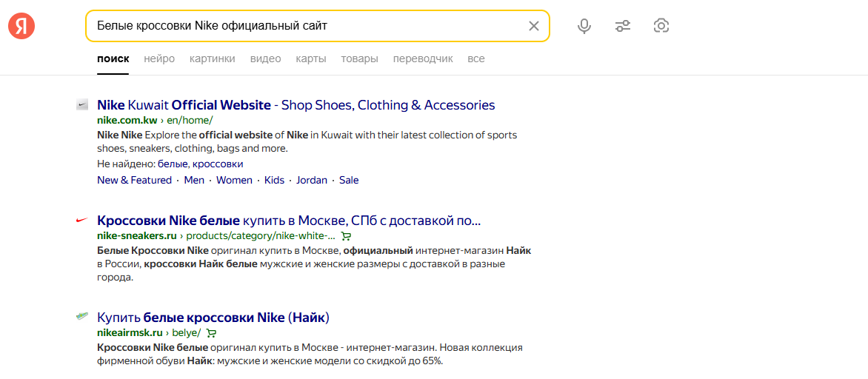This screenshot has width=868, height=379.
Task: Switch to the «картинки» tab
Action: pyautogui.click(x=212, y=58)
